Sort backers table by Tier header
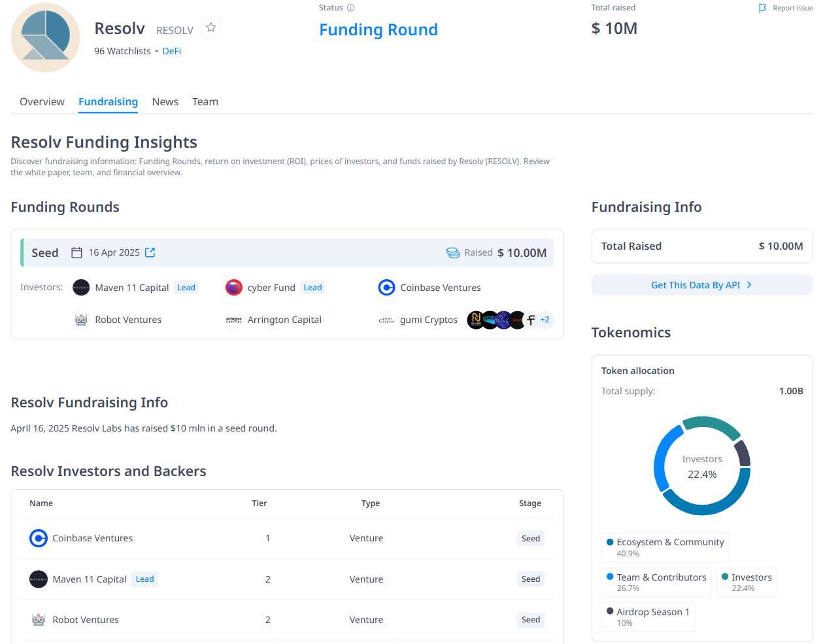The height and width of the screenshot is (644, 823). (x=260, y=503)
